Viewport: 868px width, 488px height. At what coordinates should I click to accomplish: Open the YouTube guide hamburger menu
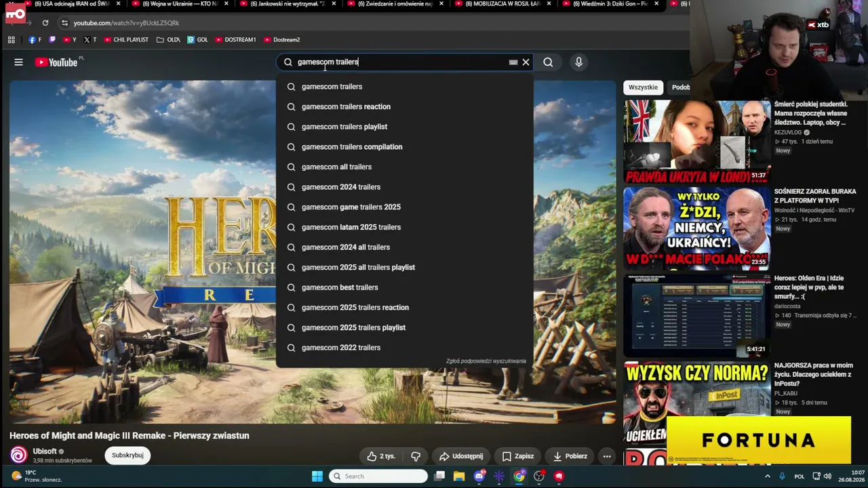point(18,62)
